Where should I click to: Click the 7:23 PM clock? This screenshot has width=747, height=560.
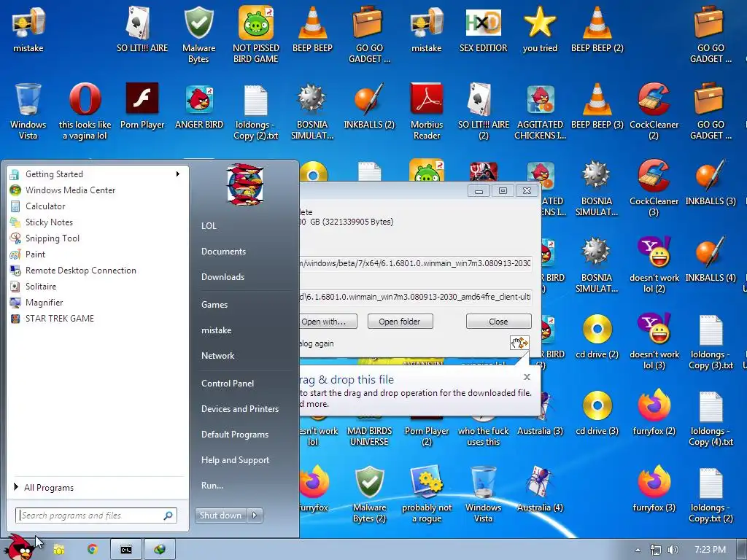(710, 550)
